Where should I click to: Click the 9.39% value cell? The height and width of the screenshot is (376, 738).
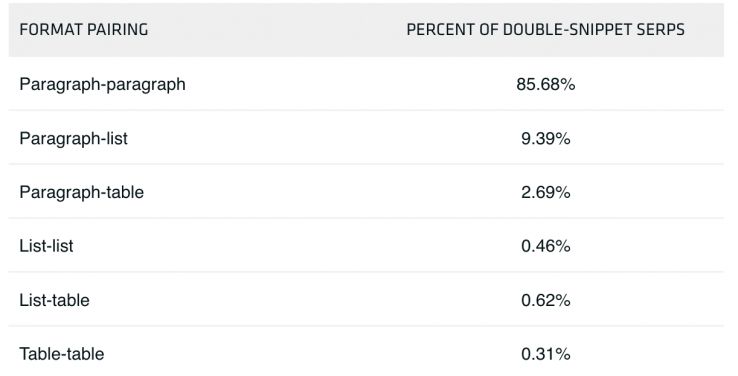pyautogui.click(x=545, y=138)
